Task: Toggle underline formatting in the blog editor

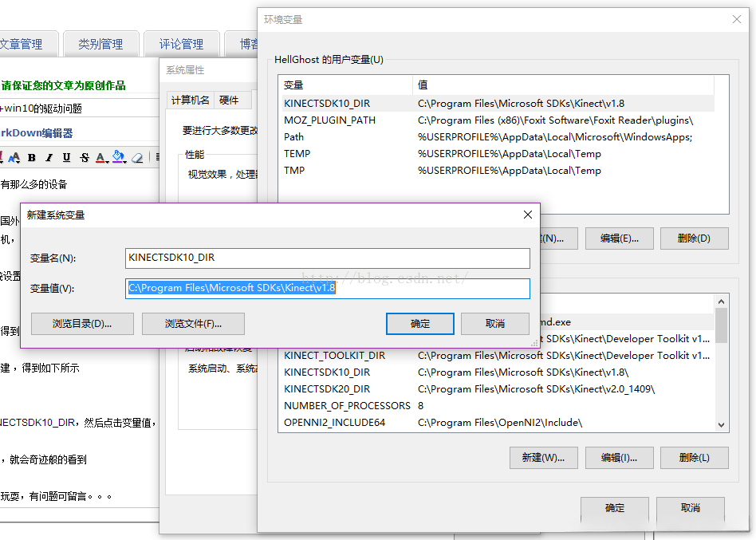Action: click(66, 158)
